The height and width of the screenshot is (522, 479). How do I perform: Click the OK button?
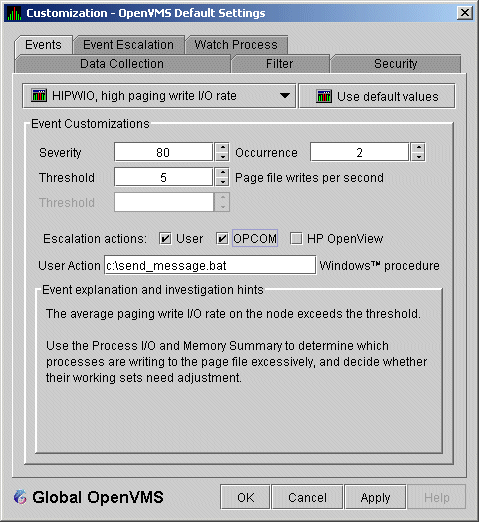click(245, 497)
